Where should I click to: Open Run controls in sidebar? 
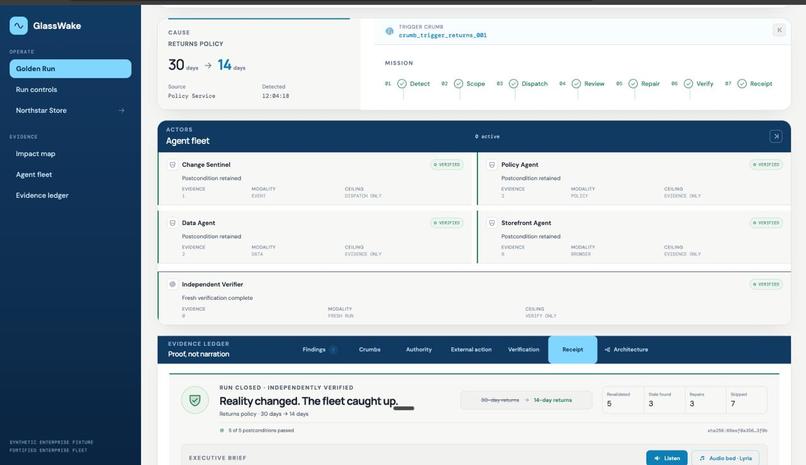pos(70,89)
